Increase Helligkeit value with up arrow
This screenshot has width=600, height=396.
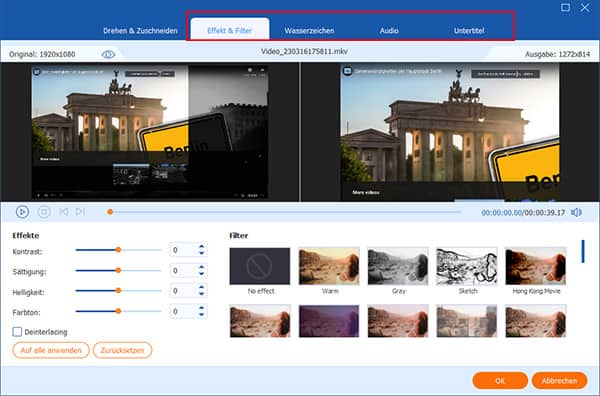click(202, 287)
